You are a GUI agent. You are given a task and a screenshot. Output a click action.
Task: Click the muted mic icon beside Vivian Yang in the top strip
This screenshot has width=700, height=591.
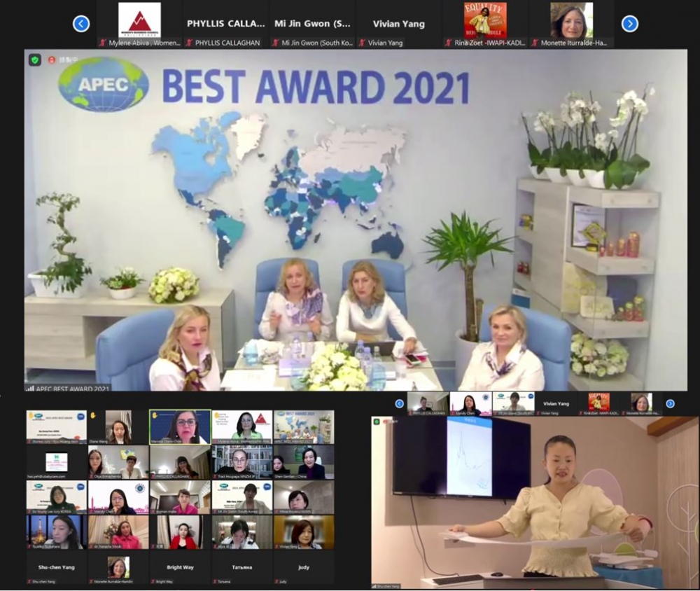[363, 43]
